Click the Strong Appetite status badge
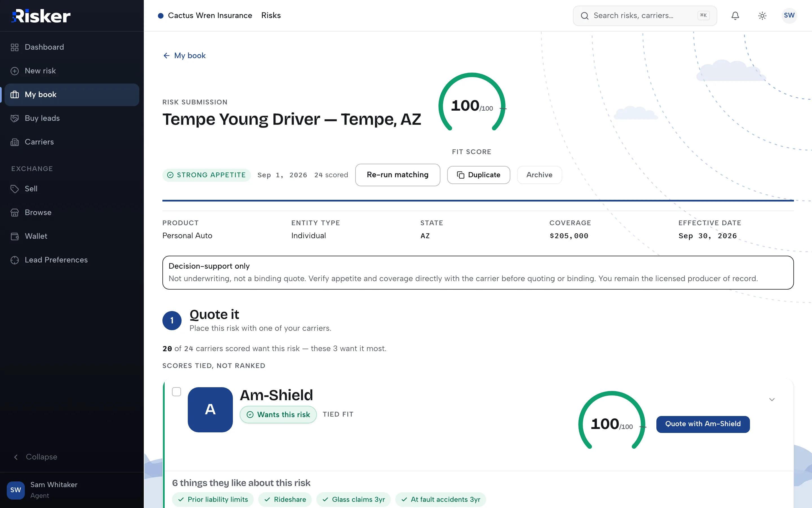812x508 pixels. point(206,175)
